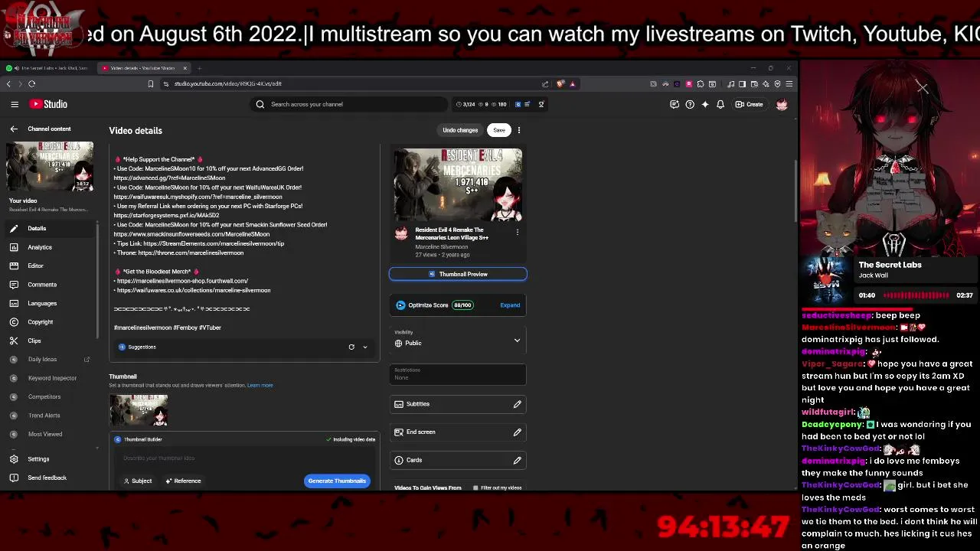Bookmark this page icon in address bar
This screenshot has height=551, width=980.
click(x=151, y=83)
